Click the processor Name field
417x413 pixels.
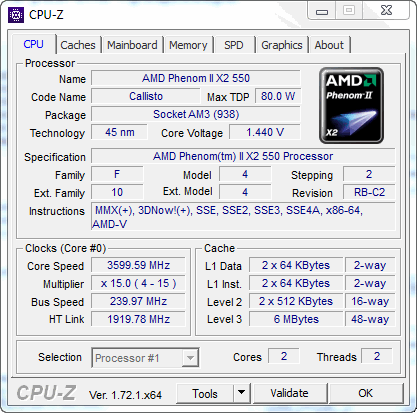(196, 78)
